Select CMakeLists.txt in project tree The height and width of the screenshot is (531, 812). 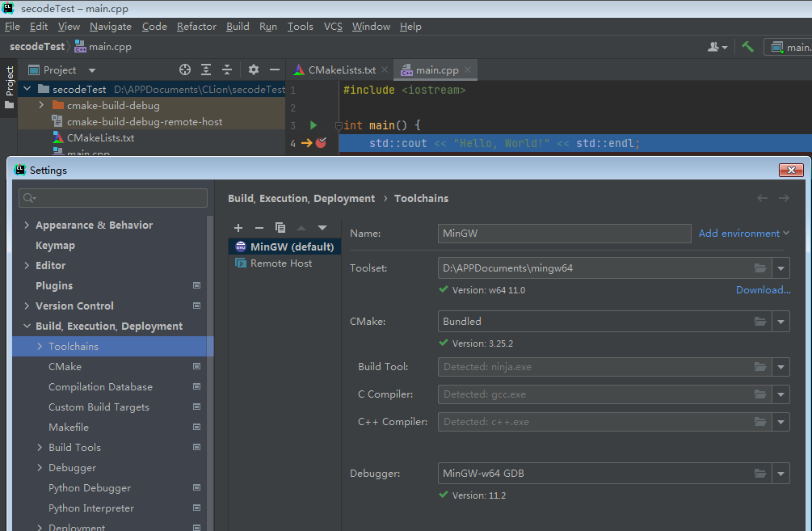tap(100, 137)
